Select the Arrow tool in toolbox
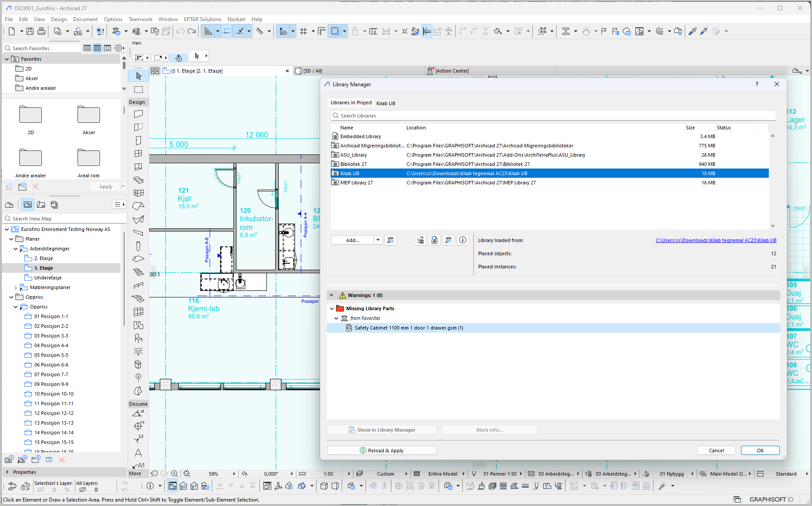812x506 pixels. point(138,76)
